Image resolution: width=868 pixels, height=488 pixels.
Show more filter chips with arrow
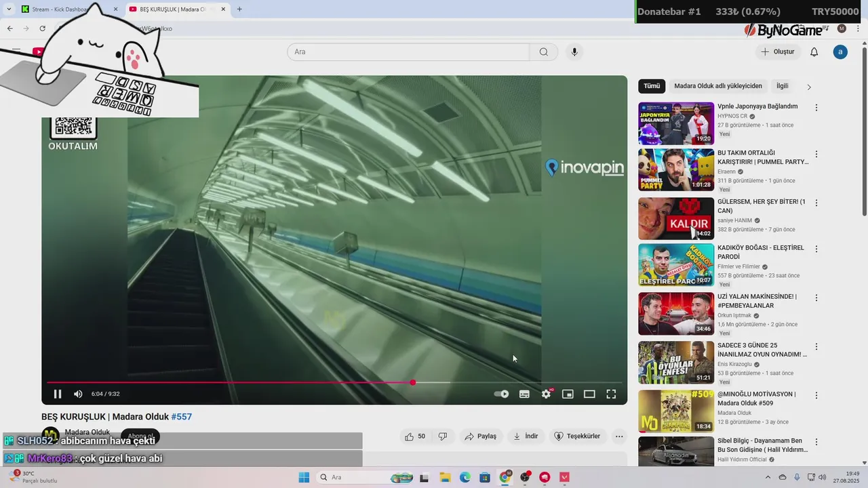pos(808,87)
